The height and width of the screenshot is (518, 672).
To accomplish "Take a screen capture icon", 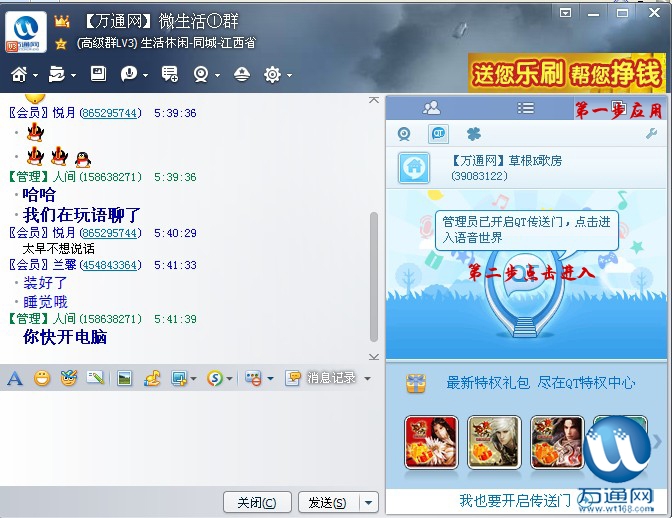I will 178,378.
